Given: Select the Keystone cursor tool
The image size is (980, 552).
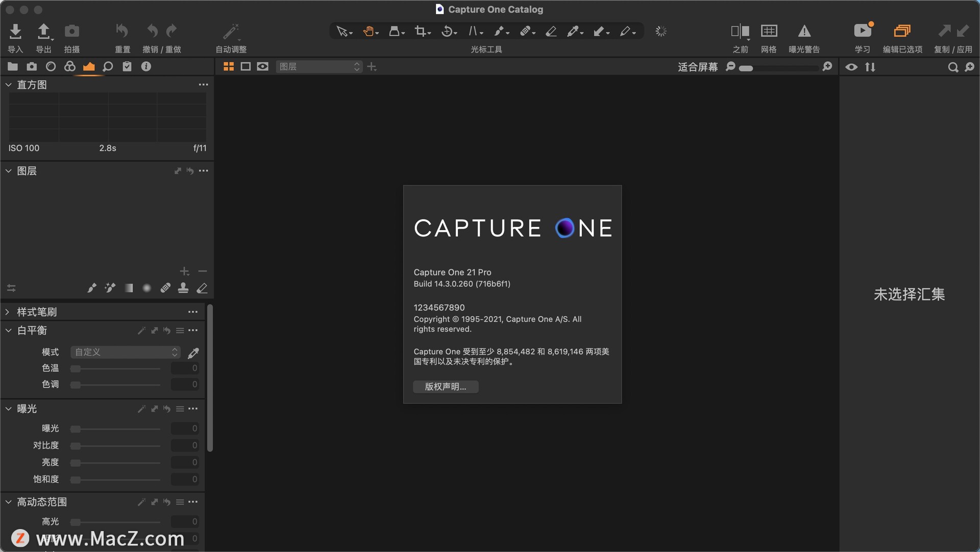Looking at the screenshot, I should 474,31.
